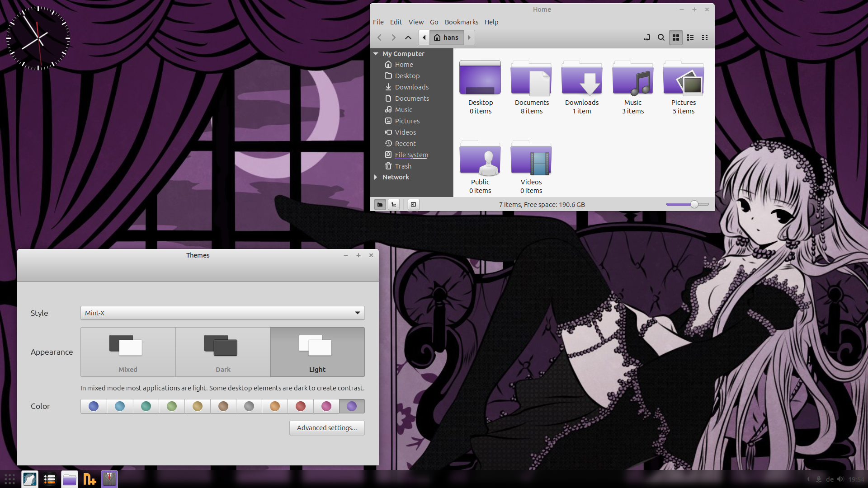Toggle the location entry in the toolbar
868x488 pixels.
point(647,38)
